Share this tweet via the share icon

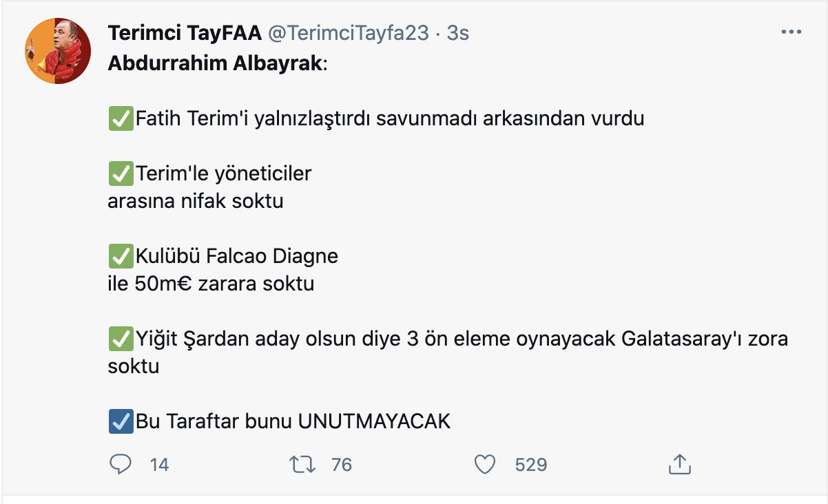[x=680, y=465]
